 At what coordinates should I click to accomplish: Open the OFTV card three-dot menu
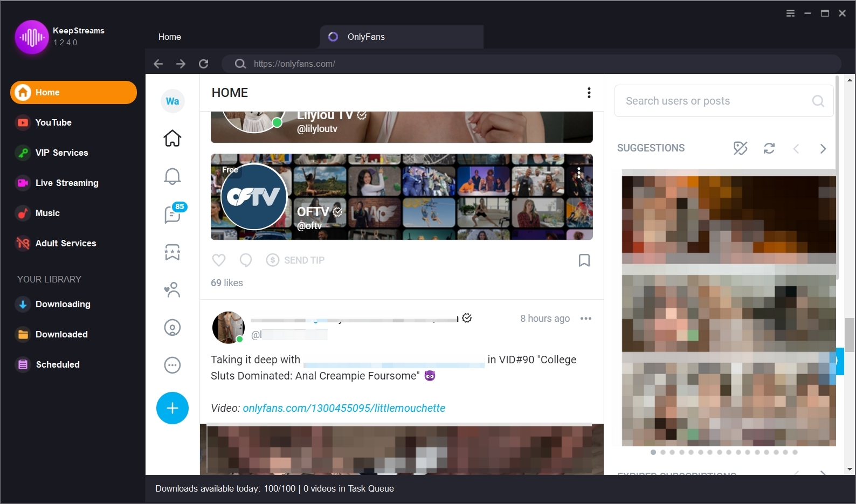pyautogui.click(x=579, y=172)
